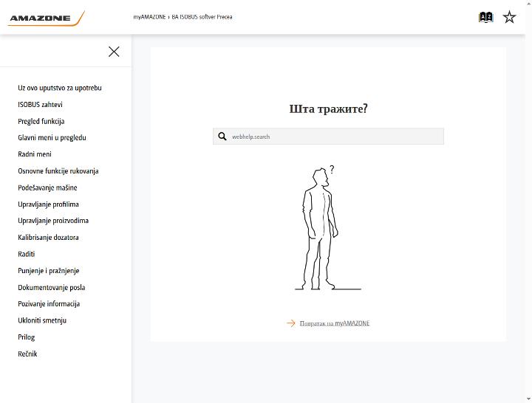
Task: Open the A-Z glossary book icon
Action: (x=485, y=17)
